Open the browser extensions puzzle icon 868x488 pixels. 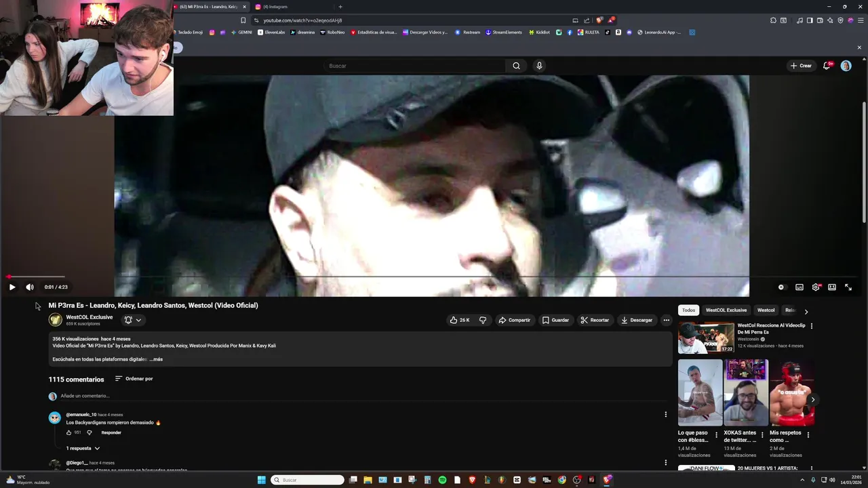pos(773,20)
